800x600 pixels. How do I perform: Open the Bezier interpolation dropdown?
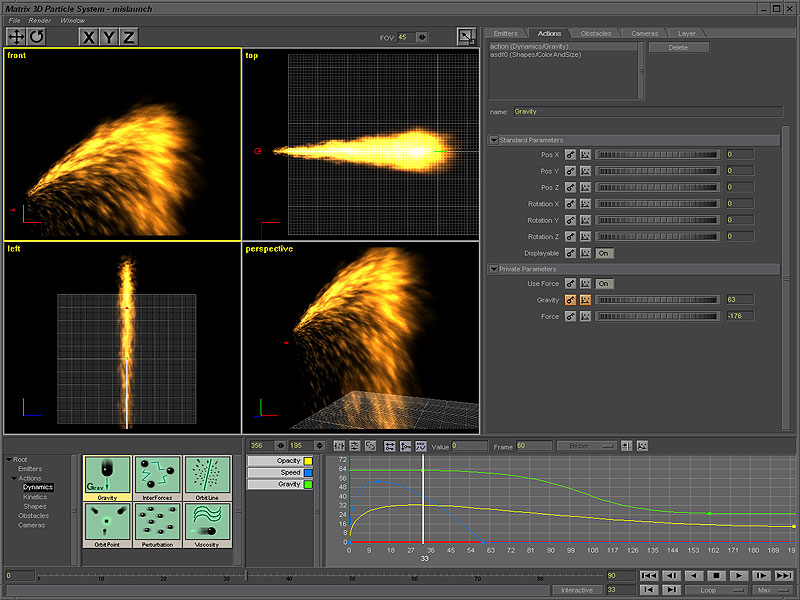tap(587, 445)
